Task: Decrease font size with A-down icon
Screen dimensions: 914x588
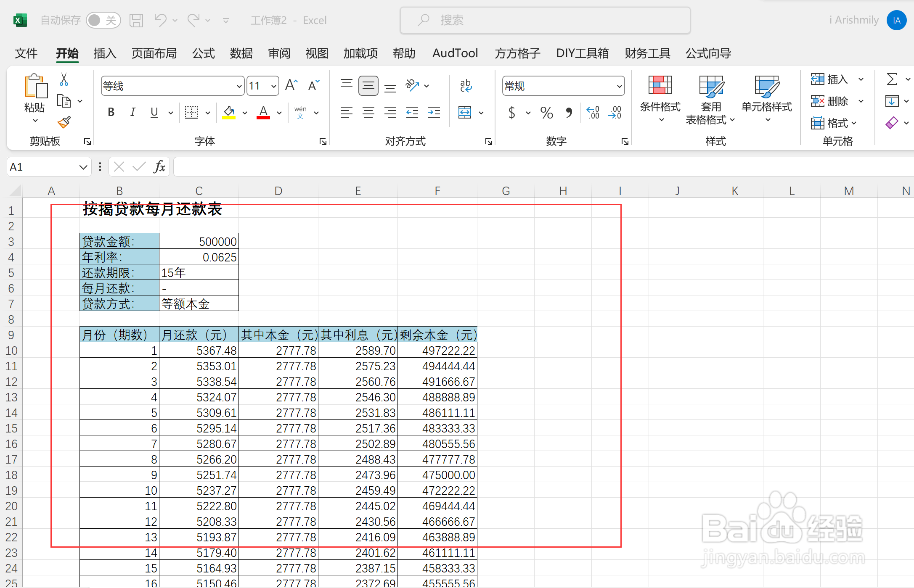Action: (x=314, y=85)
